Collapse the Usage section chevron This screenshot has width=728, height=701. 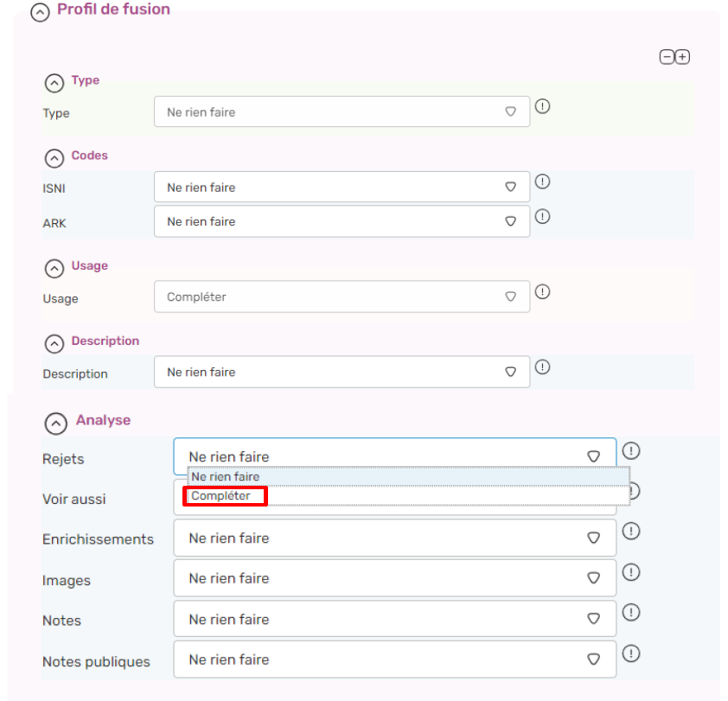(x=54, y=268)
